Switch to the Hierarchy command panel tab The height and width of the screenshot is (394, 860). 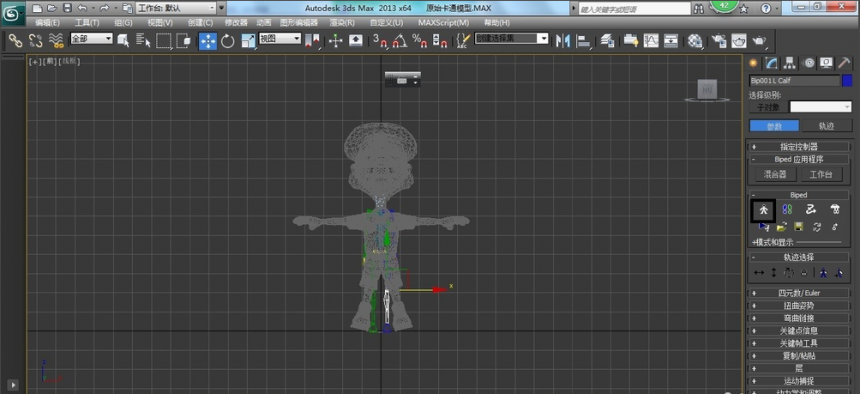tap(790, 63)
